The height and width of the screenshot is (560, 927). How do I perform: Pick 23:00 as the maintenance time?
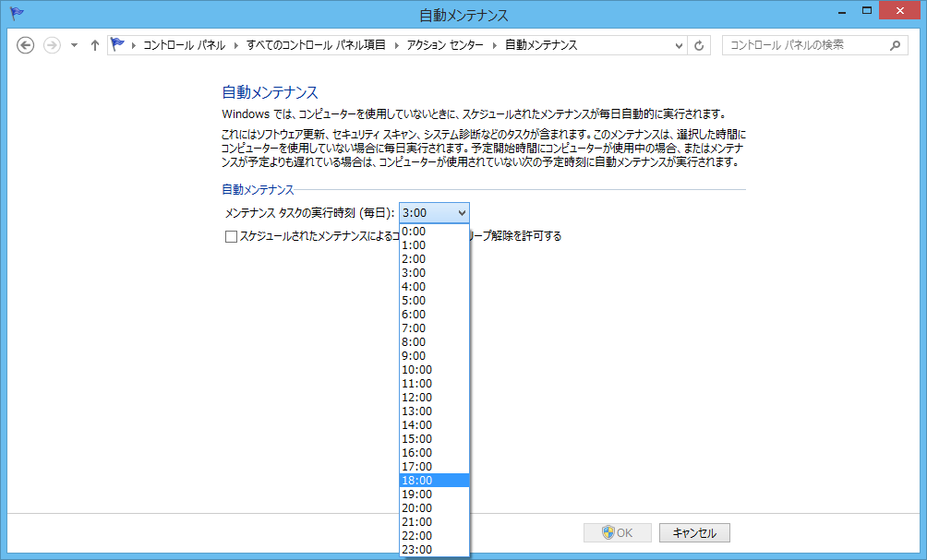pos(435,549)
